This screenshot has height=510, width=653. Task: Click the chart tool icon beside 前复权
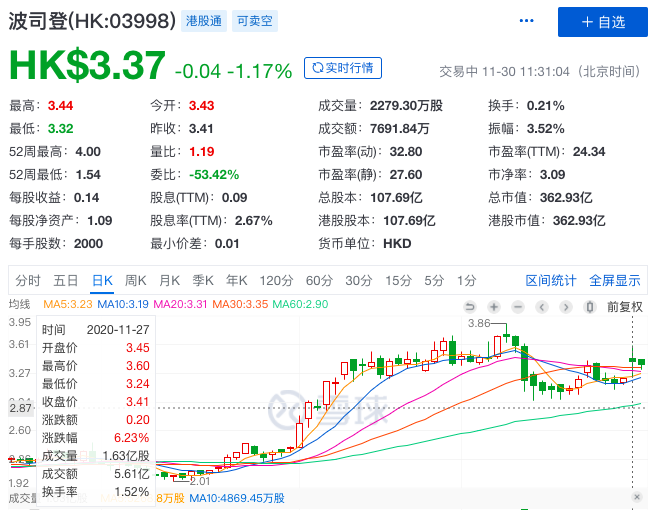[592, 307]
